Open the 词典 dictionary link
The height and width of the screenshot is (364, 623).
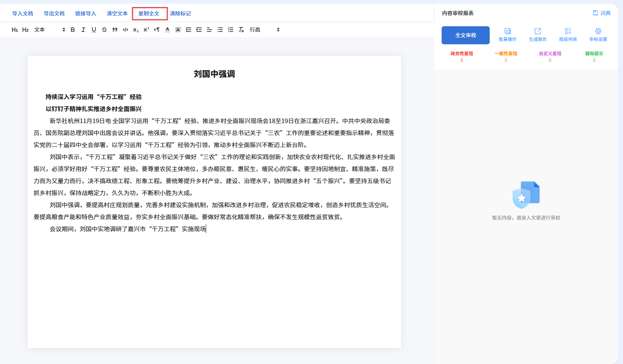pos(602,13)
